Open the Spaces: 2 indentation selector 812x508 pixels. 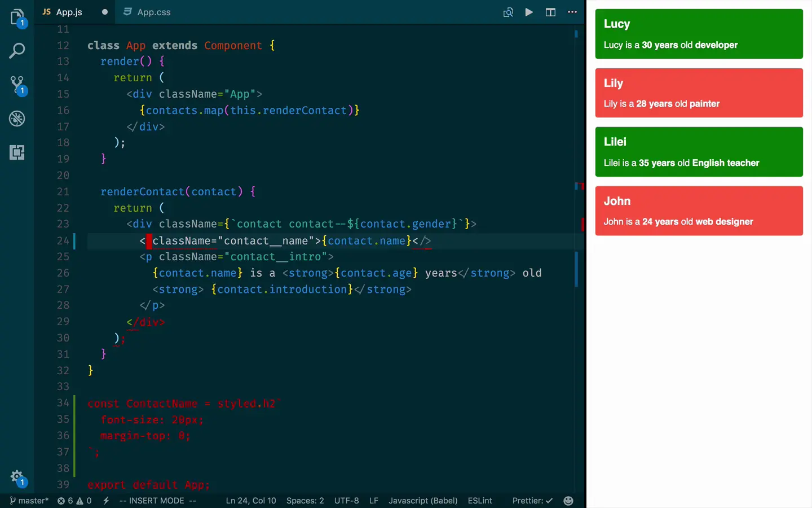pyautogui.click(x=305, y=501)
